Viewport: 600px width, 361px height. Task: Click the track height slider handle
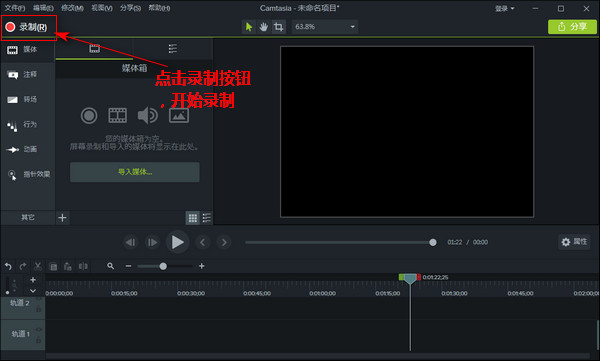7,292
